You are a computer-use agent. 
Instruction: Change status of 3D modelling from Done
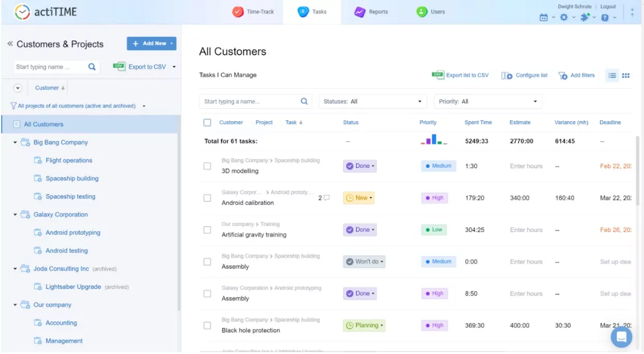click(x=360, y=166)
